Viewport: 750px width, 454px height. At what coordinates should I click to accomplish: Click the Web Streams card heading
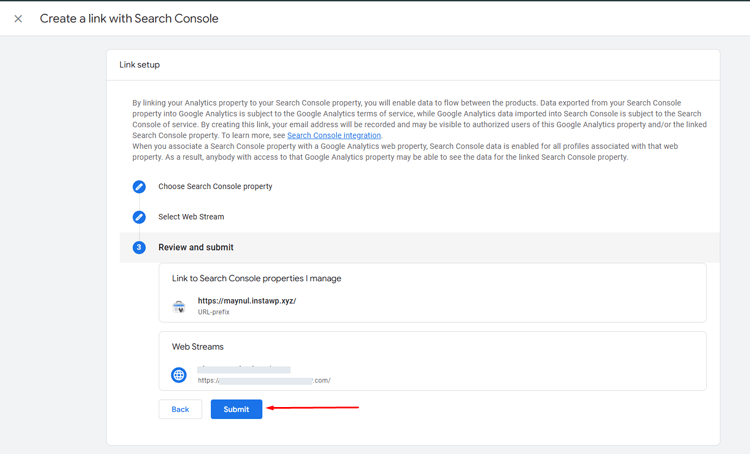(198, 347)
